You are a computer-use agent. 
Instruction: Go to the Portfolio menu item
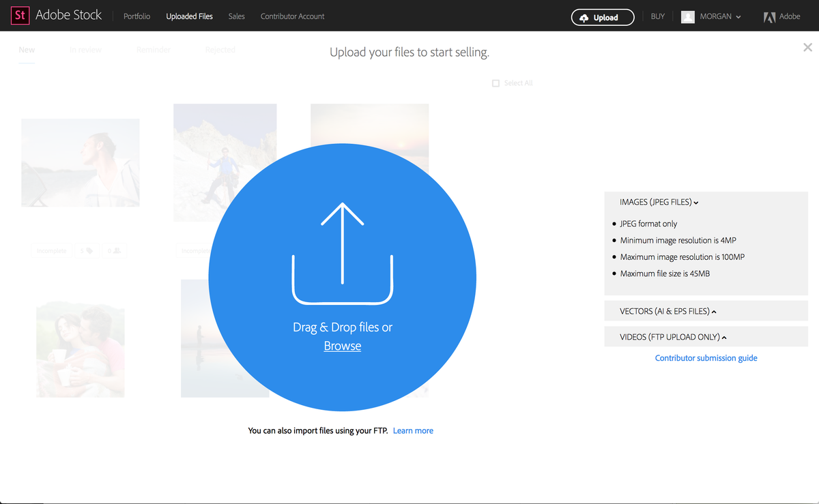click(136, 16)
